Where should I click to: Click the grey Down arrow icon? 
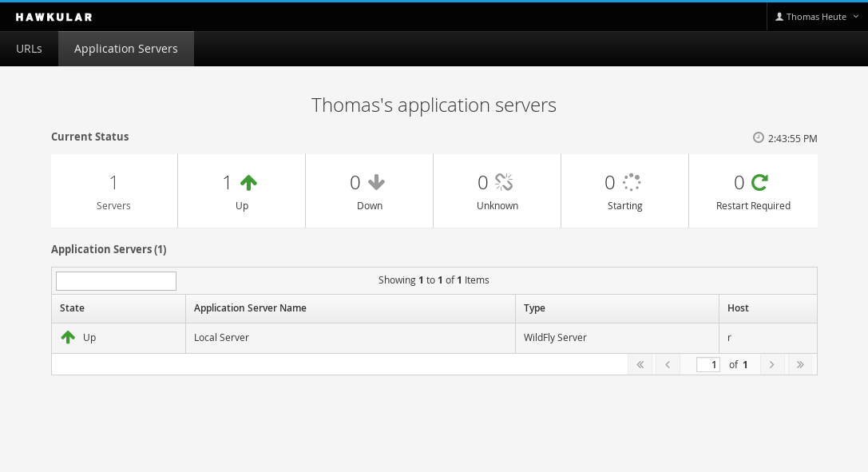point(376,182)
